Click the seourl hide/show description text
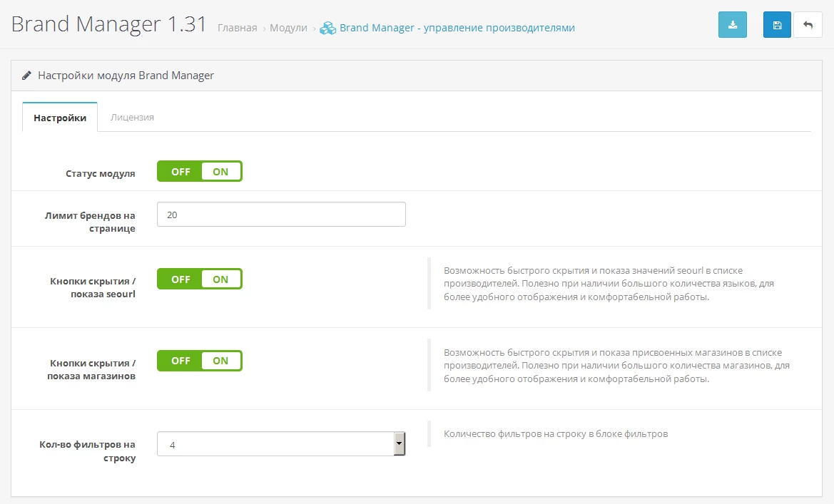Image resolution: width=834 pixels, height=504 pixels. 609,284
